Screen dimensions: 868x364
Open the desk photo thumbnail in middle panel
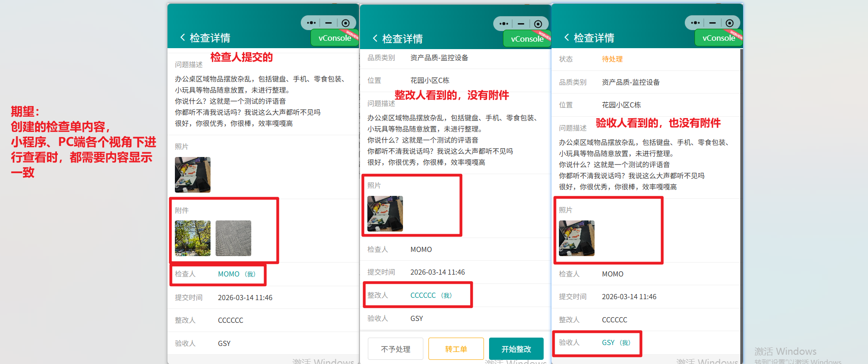pyautogui.click(x=385, y=213)
